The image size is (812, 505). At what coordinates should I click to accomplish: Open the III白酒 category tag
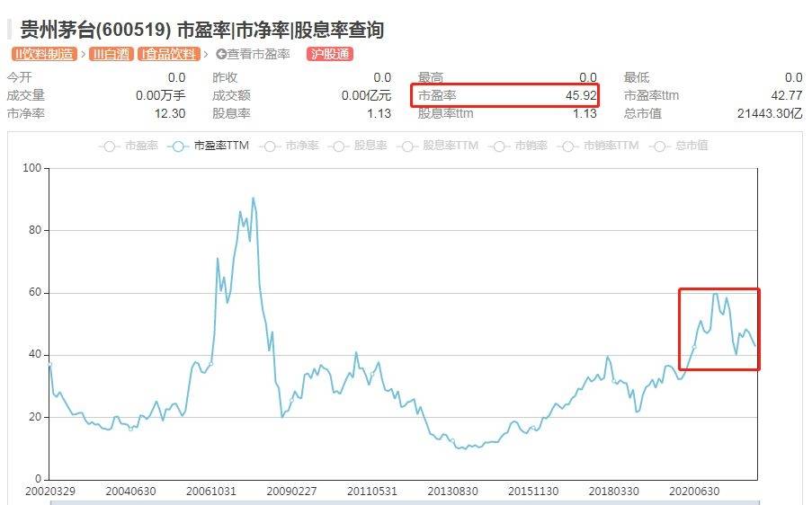pyautogui.click(x=110, y=54)
